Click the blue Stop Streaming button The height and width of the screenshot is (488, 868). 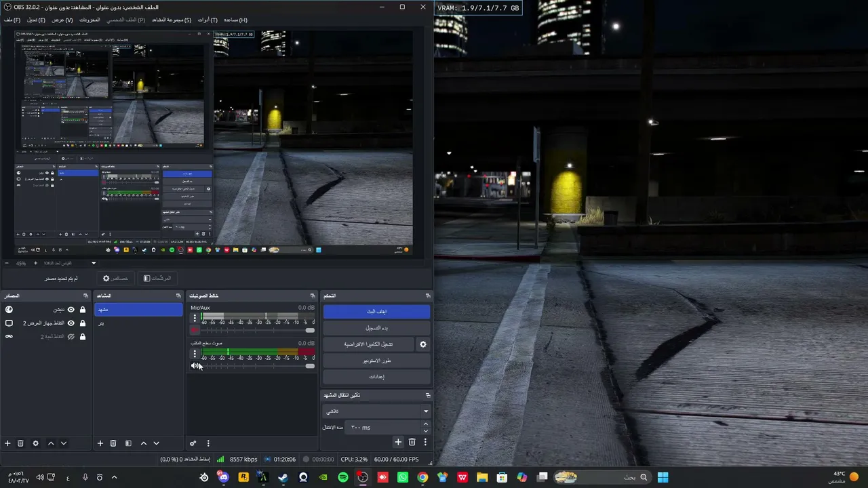coord(376,312)
